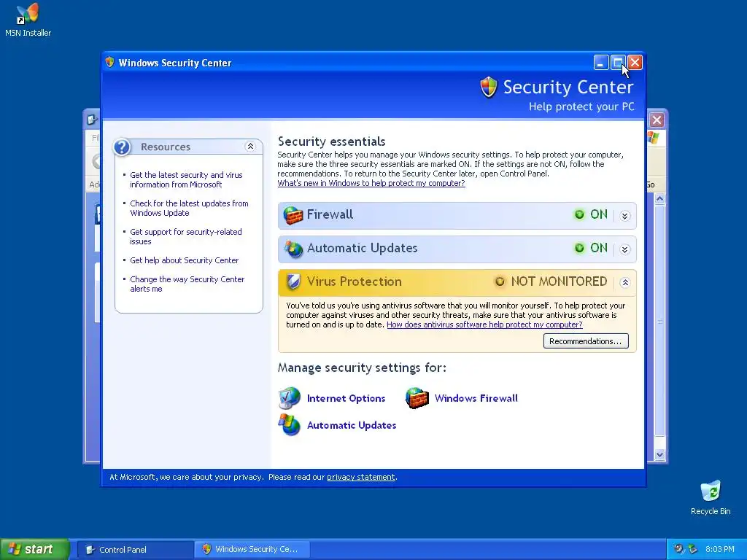Image resolution: width=747 pixels, height=560 pixels.
Task: Click the Firewall ON status indicator
Action: coord(591,214)
